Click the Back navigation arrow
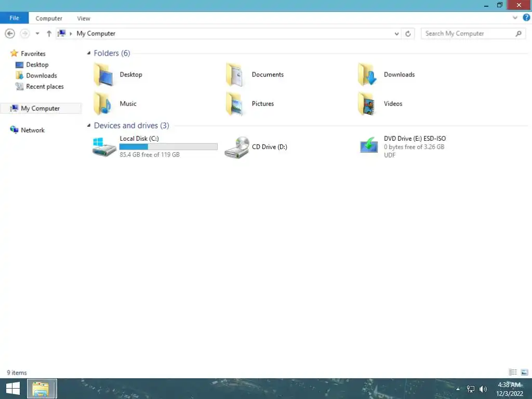The image size is (532, 399). click(x=10, y=34)
